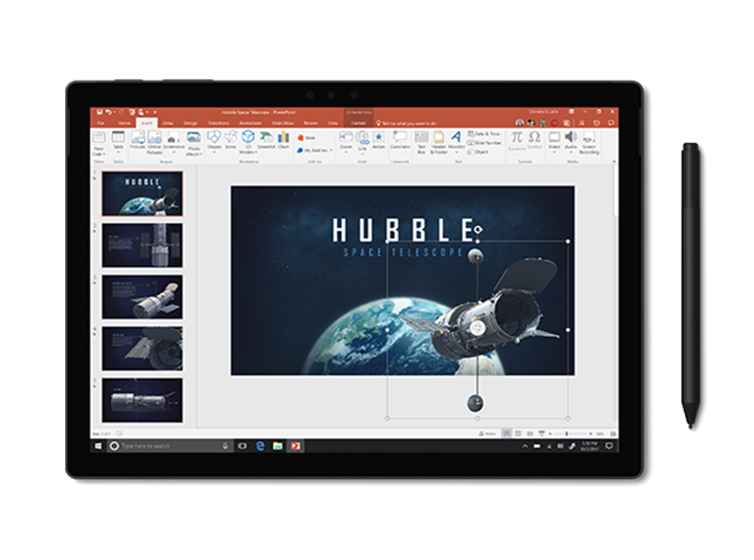This screenshot has height=560, width=754.
Task: Insert Date & Time
Action: pos(484,133)
